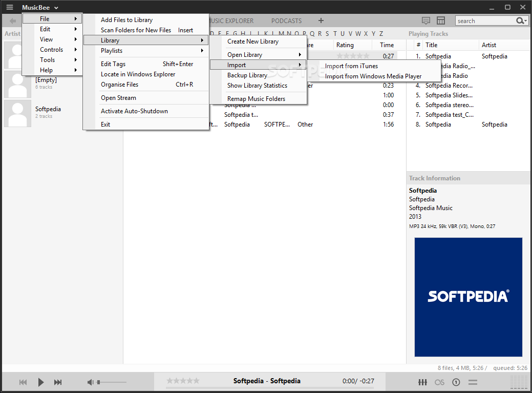Image resolution: width=532 pixels, height=393 pixels.
Task: Open the Edit menu
Action: [x=52, y=29]
